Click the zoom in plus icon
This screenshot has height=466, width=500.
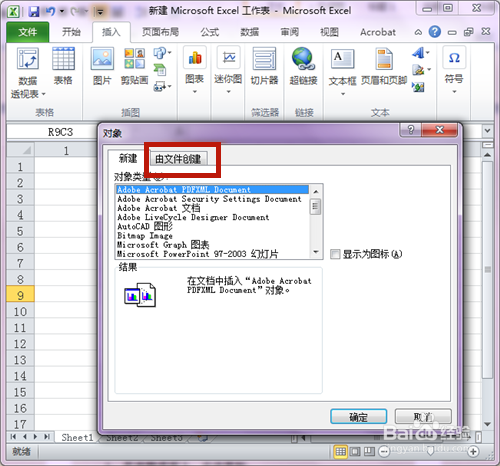click(473, 452)
